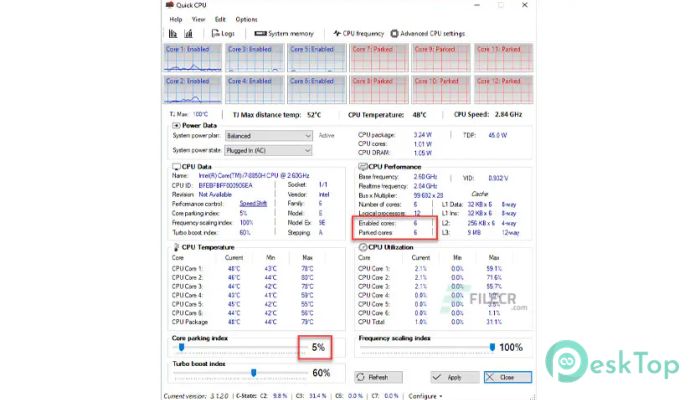
Task: Click the CPU package 3.24 W value
Action: pyautogui.click(x=422, y=135)
